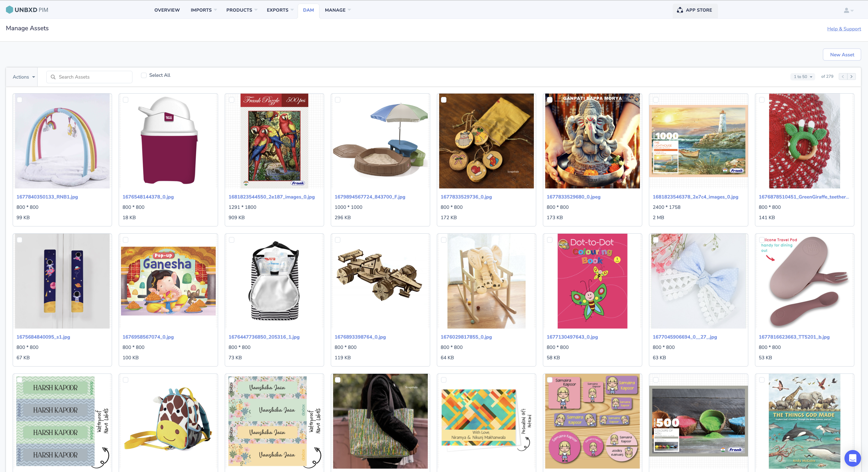
Task: Click the App Store icon
Action: (680, 10)
